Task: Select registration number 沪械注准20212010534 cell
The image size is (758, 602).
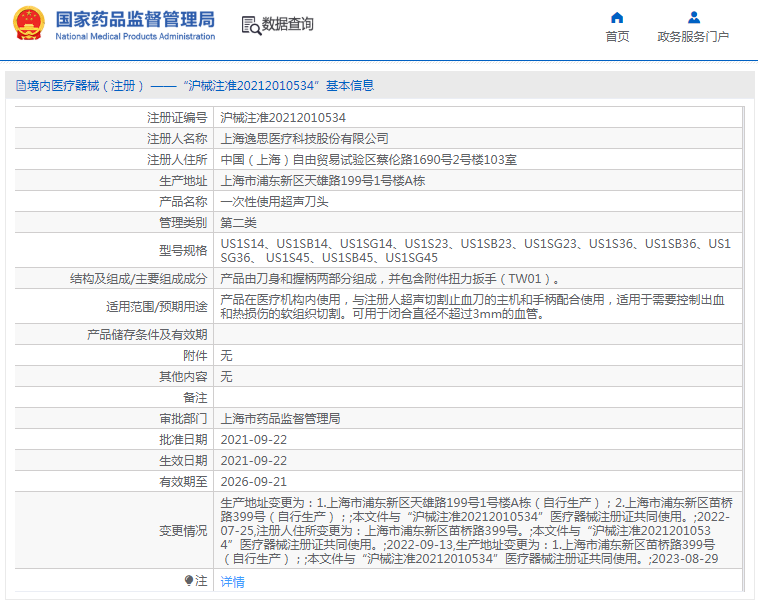Action: tap(283, 117)
